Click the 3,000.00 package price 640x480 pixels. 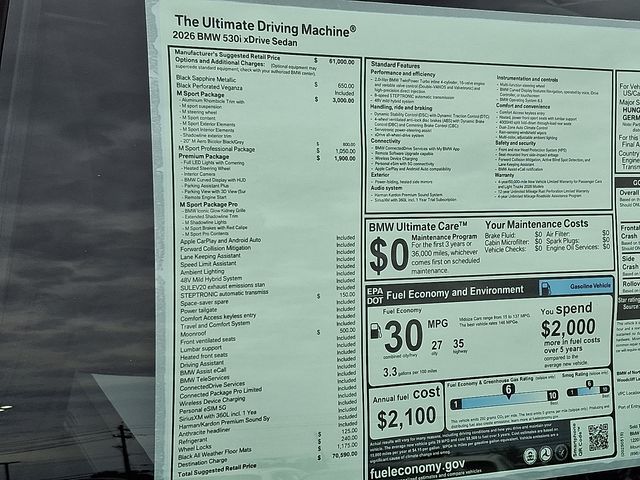pyautogui.click(x=344, y=100)
